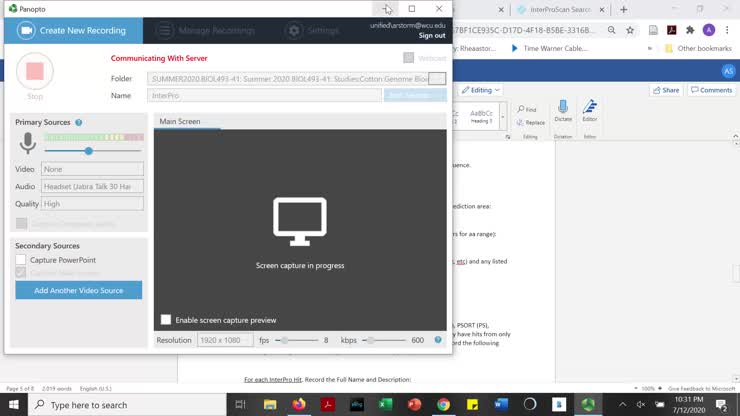Viewport: 740px width, 416px height.
Task: Open Chrome from taskbar
Action: [x=443, y=405]
